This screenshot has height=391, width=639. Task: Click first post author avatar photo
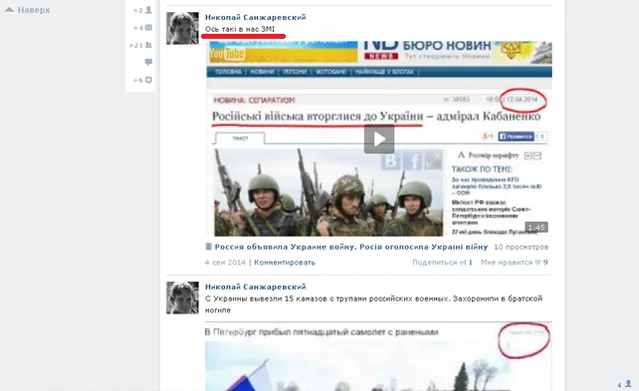pos(182,28)
